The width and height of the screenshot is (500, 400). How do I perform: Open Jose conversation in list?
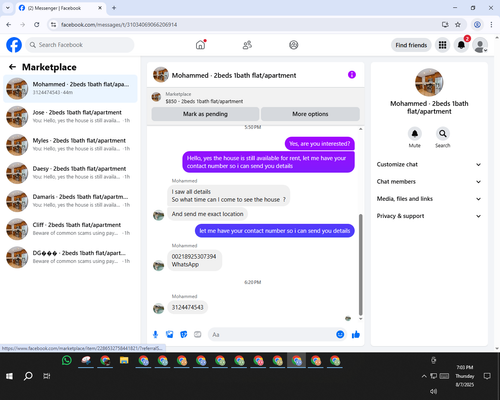[x=70, y=117]
